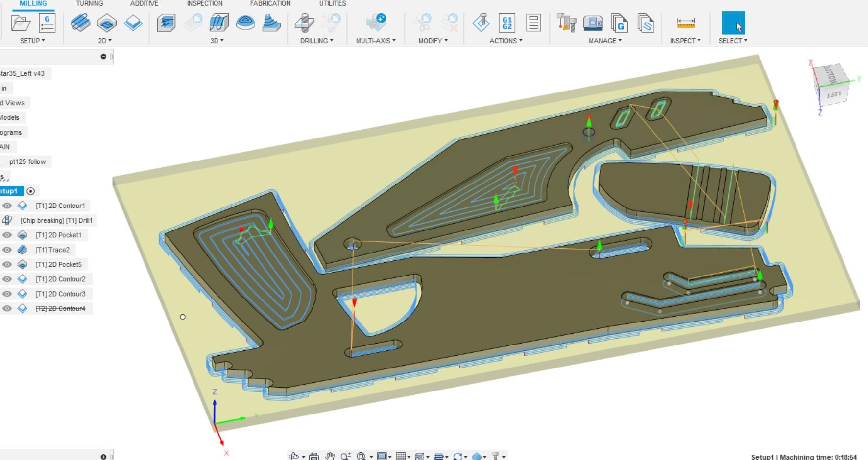This screenshot has width=868, height=460.
Task: Select the suppressed [T2] 2D Contour4 operation
Action: (60, 308)
